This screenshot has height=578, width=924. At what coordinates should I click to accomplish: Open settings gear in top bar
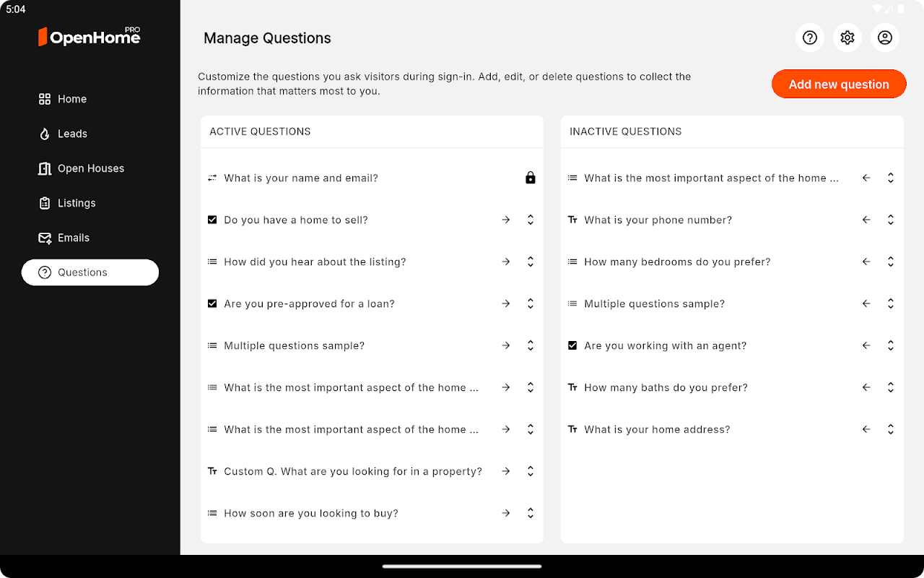847,38
